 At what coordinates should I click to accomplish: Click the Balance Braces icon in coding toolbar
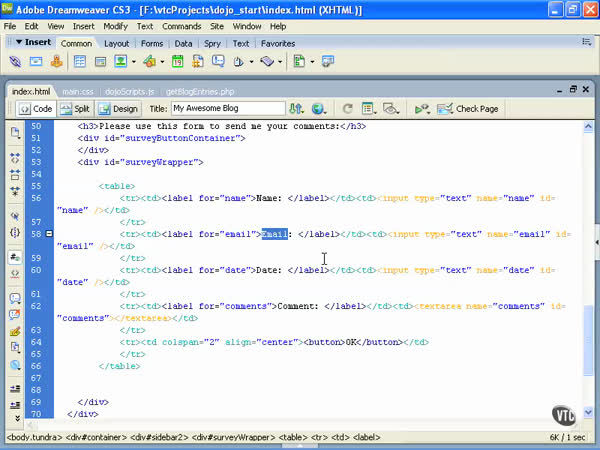(15, 232)
